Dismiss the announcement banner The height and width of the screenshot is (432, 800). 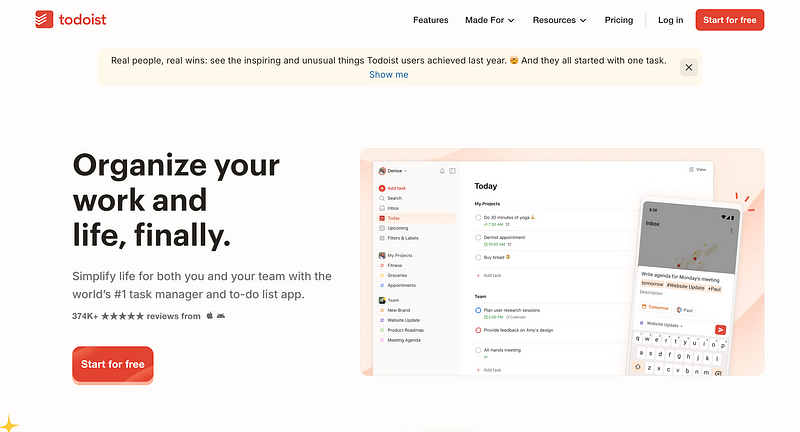(688, 67)
